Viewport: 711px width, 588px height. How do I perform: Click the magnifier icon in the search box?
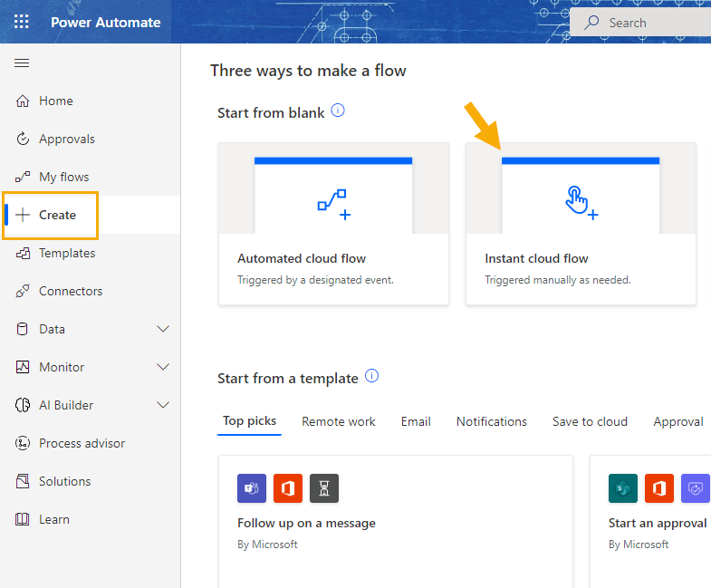click(x=591, y=23)
